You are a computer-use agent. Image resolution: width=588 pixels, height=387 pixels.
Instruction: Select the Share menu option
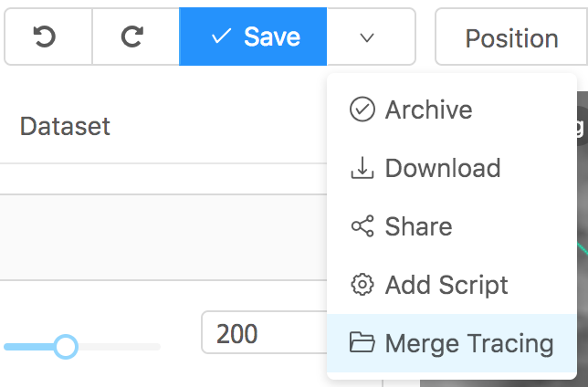pos(451,226)
